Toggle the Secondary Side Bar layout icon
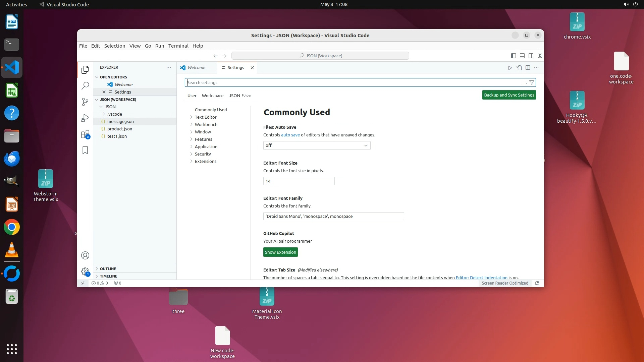This screenshot has height=362, width=644. (x=531, y=56)
